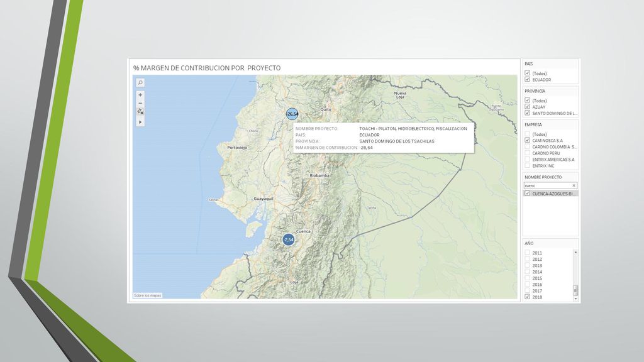Open the 'Sobre los mapas' link

(147, 295)
